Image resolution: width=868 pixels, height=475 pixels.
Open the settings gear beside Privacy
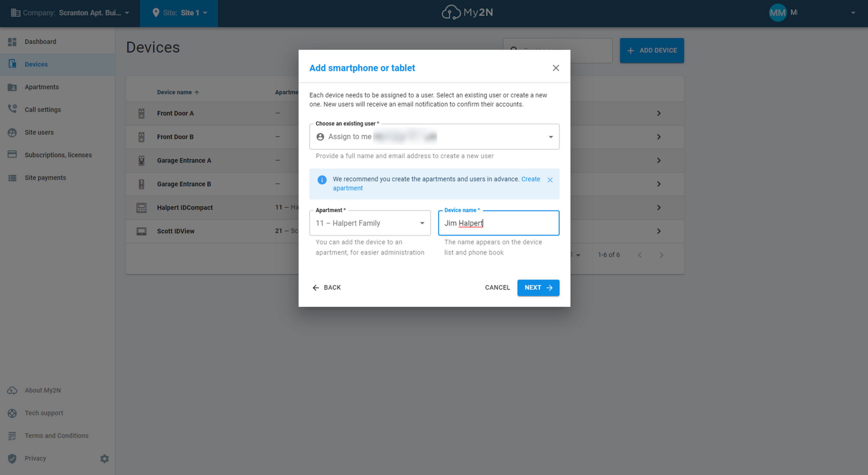click(104, 459)
